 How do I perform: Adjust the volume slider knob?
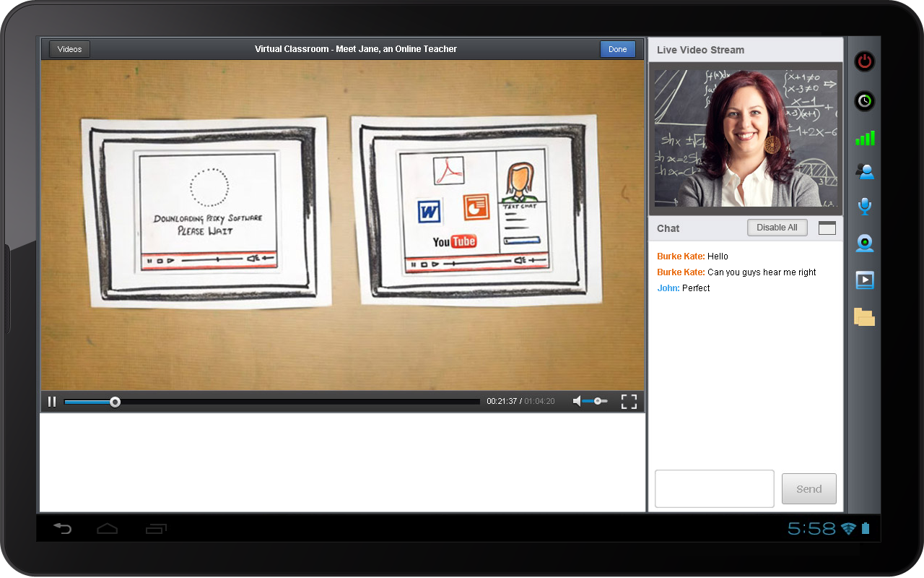click(x=598, y=401)
